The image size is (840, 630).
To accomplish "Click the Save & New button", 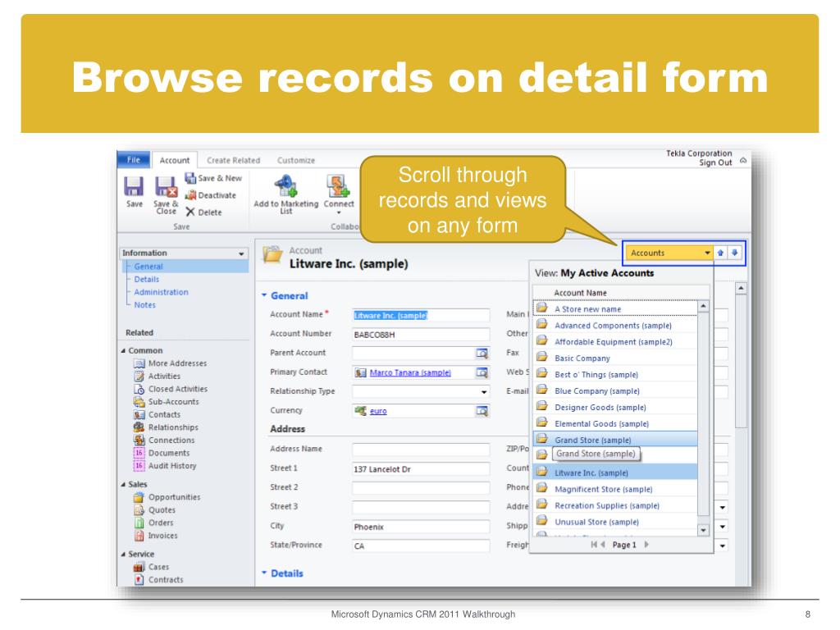I will click(213, 178).
